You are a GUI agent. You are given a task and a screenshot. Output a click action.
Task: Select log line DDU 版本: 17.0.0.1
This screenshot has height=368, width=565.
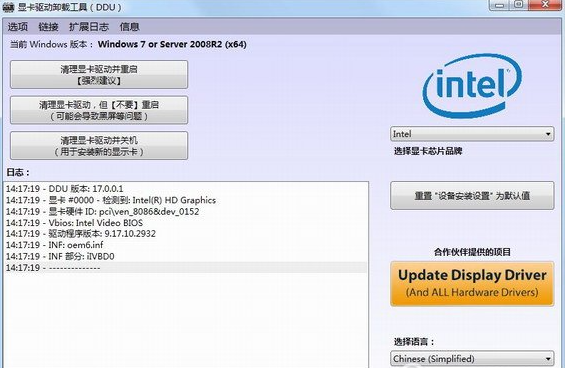point(186,189)
